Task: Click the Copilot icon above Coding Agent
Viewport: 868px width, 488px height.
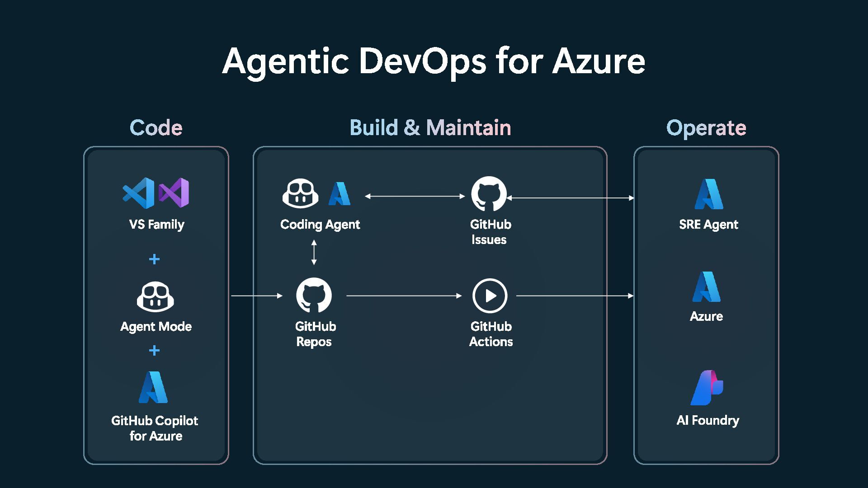Action: (301, 193)
